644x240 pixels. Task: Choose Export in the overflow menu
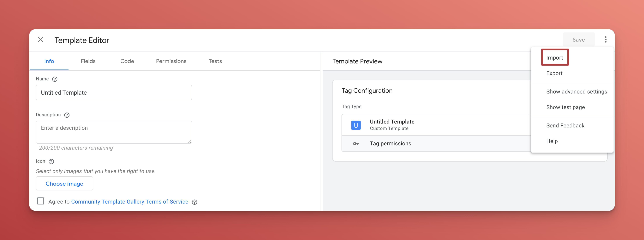(554, 73)
